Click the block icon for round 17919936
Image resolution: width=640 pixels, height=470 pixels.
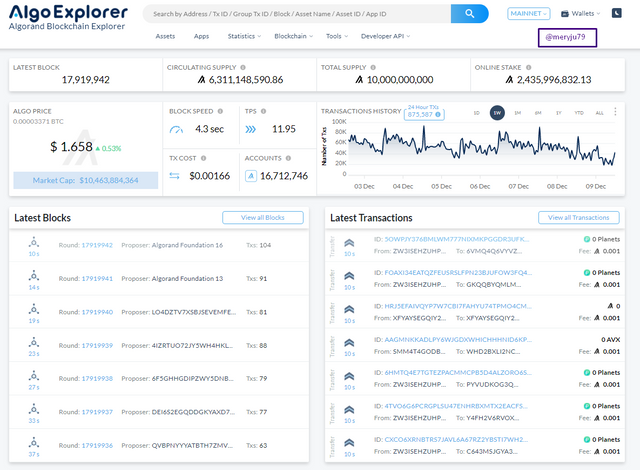(34, 443)
